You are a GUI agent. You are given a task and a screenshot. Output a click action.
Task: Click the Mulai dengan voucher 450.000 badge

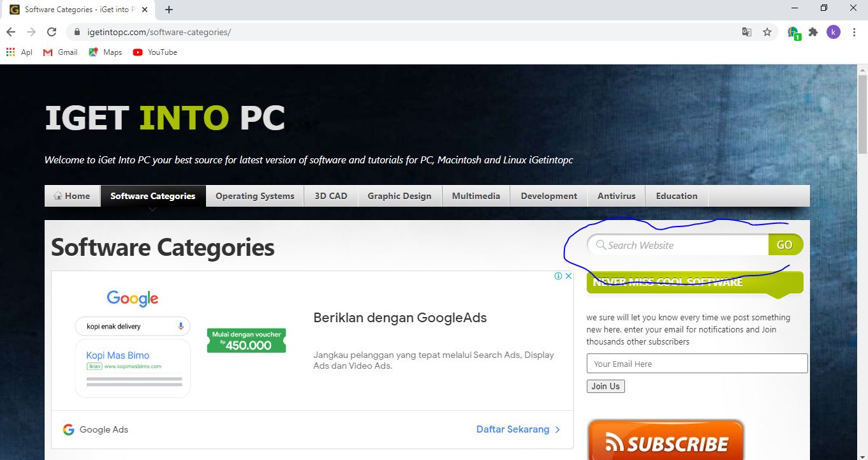(x=247, y=341)
